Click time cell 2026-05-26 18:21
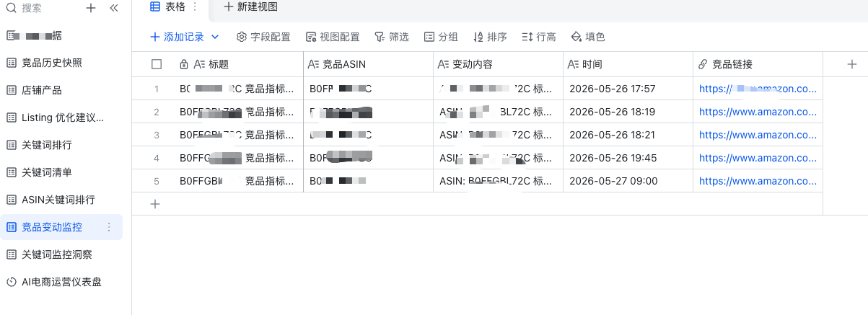 (628, 135)
